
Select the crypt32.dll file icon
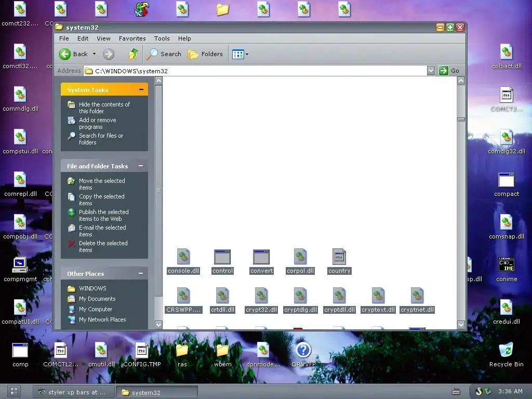click(261, 296)
